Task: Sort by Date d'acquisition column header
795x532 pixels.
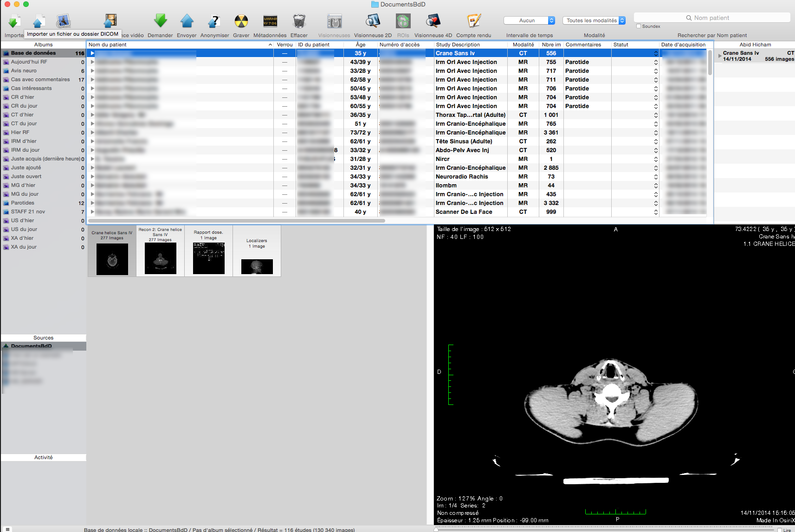Action: tap(683, 45)
